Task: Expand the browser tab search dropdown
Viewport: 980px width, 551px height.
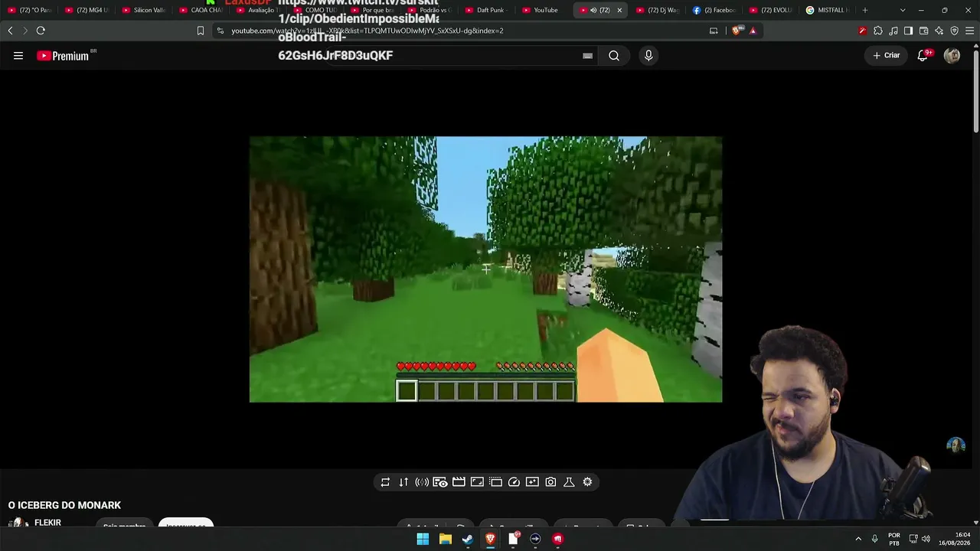Action: (x=903, y=10)
